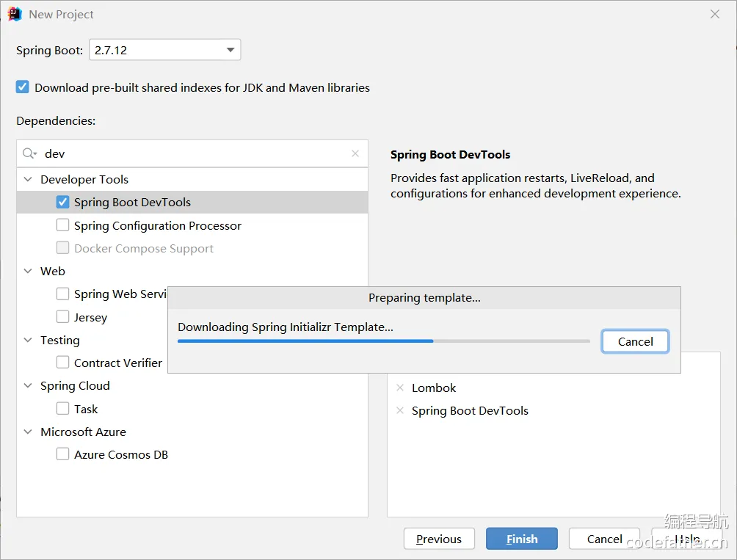Cancel the template download
The width and height of the screenshot is (737, 560).
click(x=635, y=341)
